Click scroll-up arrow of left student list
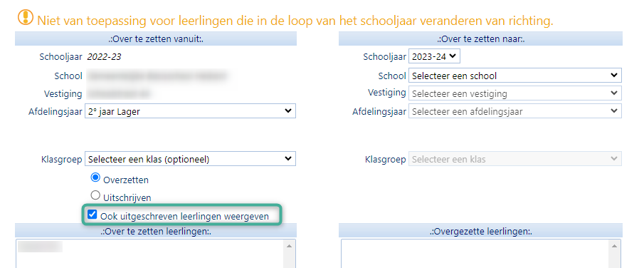 point(289,246)
